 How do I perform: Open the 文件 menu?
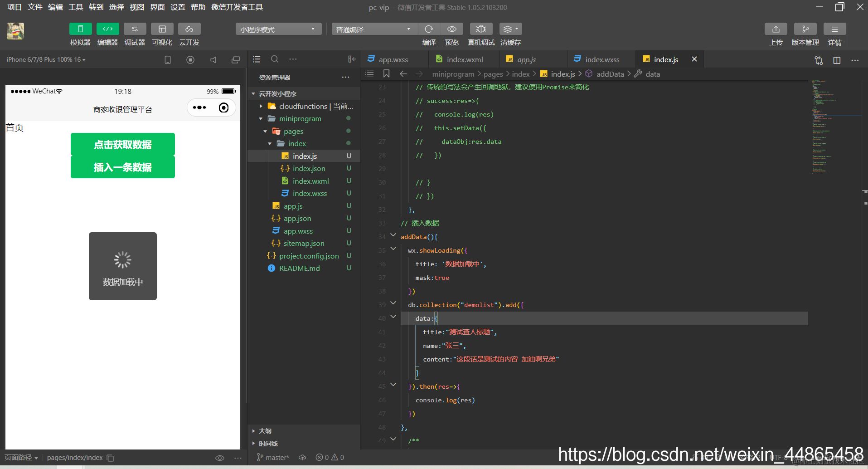coord(35,7)
